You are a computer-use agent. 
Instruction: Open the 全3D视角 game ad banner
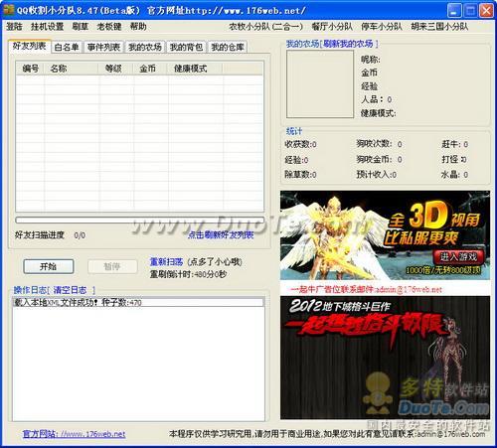tap(385, 235)
